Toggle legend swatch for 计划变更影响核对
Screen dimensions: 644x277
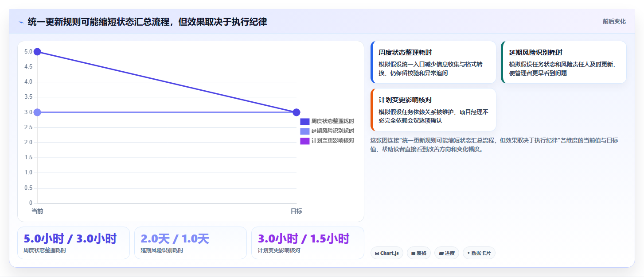(x=304, y=141)
